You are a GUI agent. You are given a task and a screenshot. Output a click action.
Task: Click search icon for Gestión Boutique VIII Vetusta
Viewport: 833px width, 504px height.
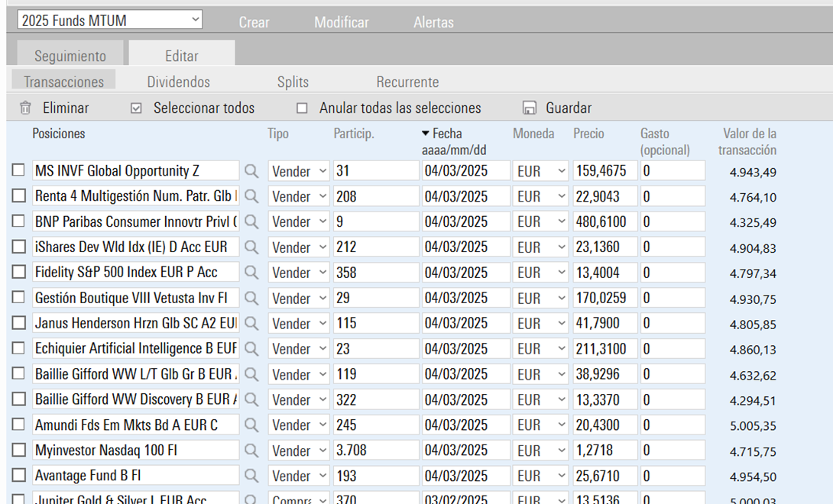coord(251,298)
